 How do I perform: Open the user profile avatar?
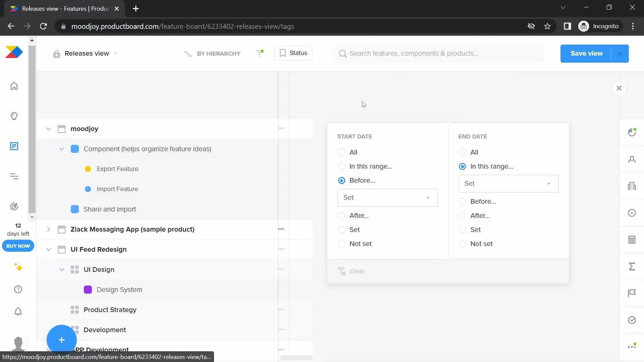18,343
